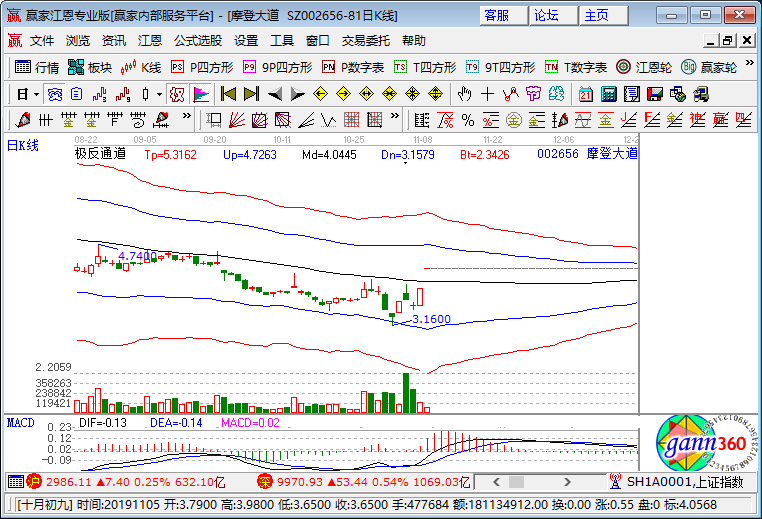The height and width of the screenshot is (519, 762).
Task: Select the purple step-3 wave icon
Action: click(99, 94)
